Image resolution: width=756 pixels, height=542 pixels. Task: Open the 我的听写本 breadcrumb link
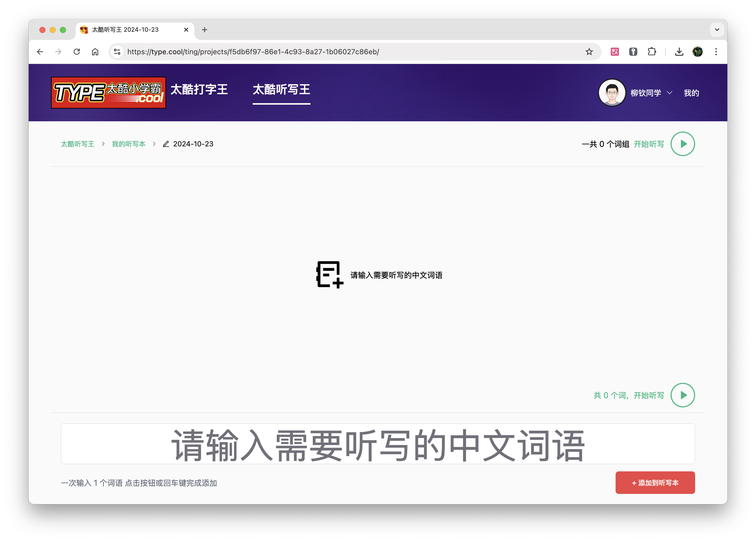click(x=128, y=144)
